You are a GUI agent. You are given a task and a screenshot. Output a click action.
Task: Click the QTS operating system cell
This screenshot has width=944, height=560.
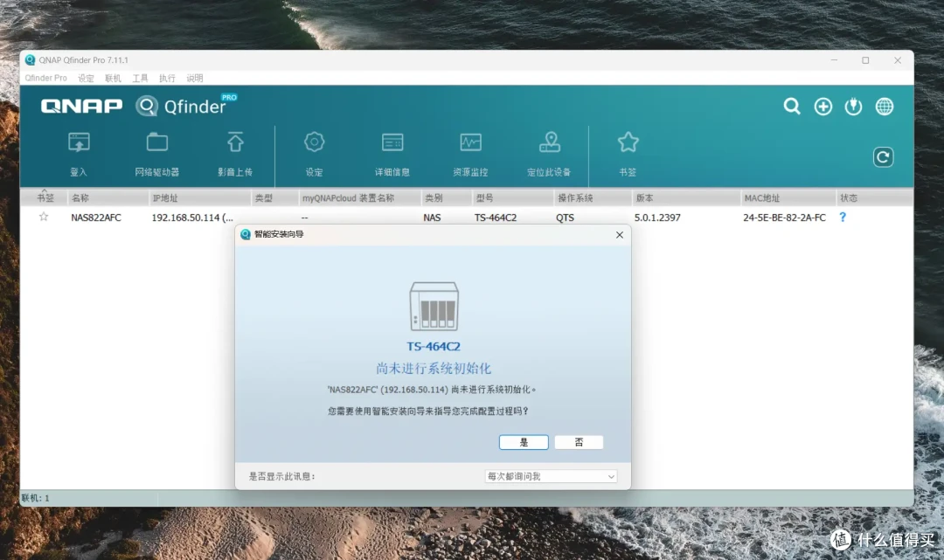565,218
